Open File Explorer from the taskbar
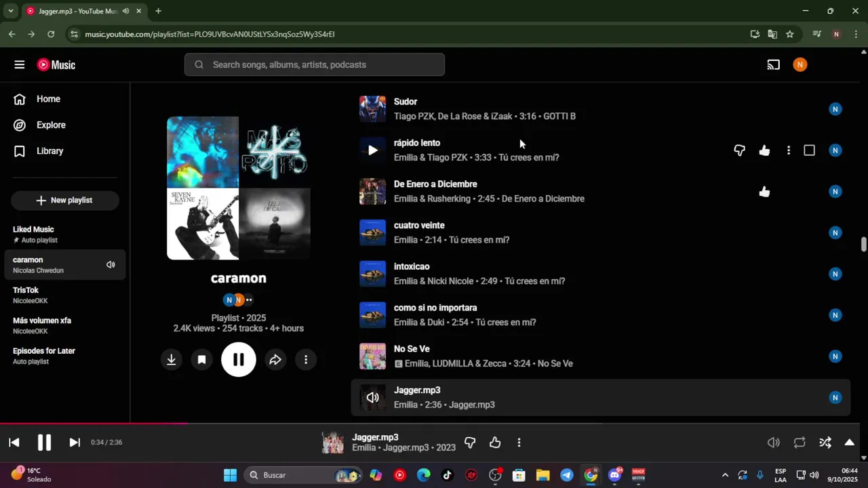 [542, 475]
